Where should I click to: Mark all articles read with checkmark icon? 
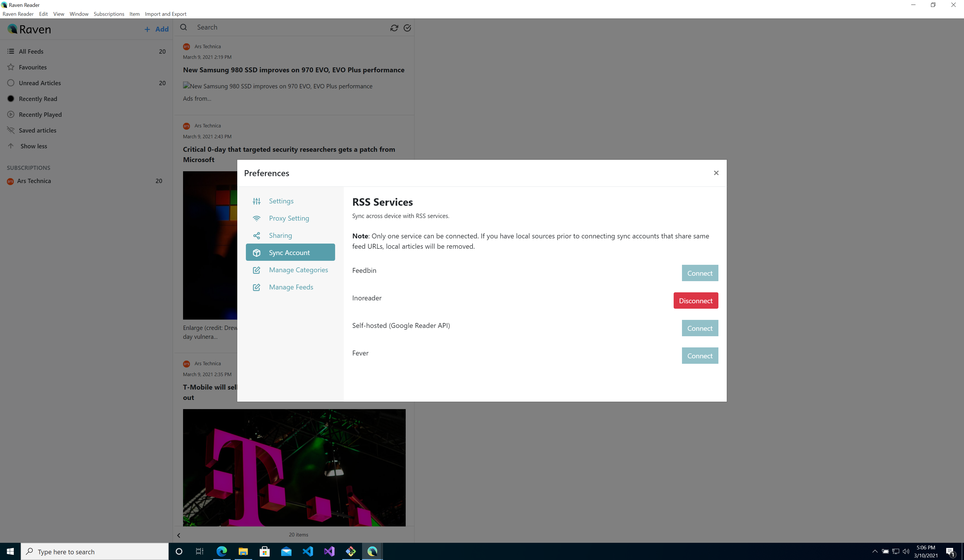pos(407,28)
